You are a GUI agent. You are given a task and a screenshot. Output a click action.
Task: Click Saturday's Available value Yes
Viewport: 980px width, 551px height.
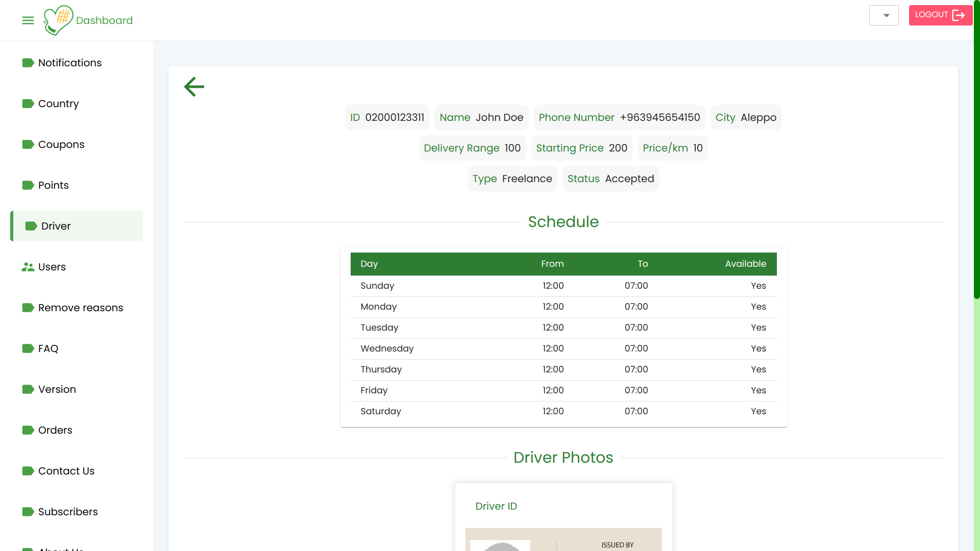[x=758, y=411]
